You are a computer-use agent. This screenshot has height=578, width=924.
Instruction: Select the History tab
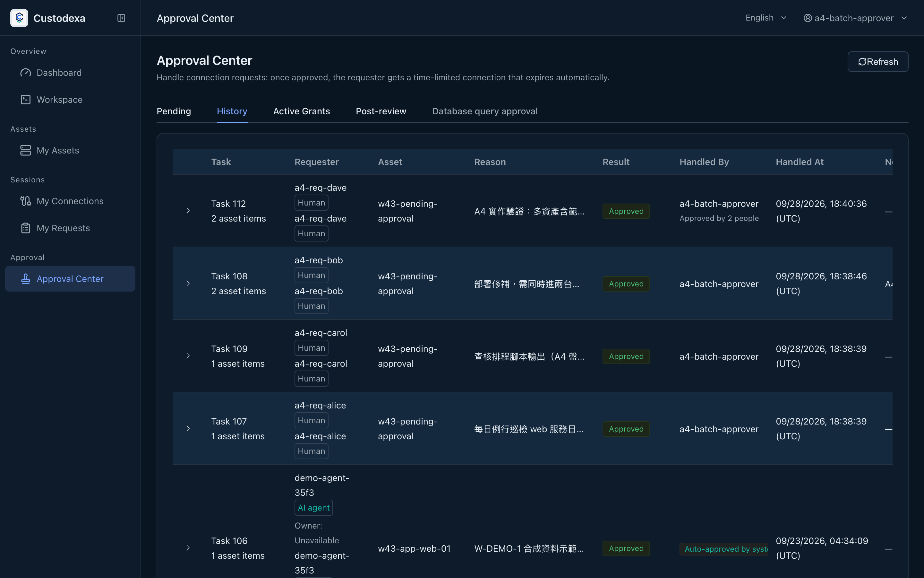(x=232, y=111)
